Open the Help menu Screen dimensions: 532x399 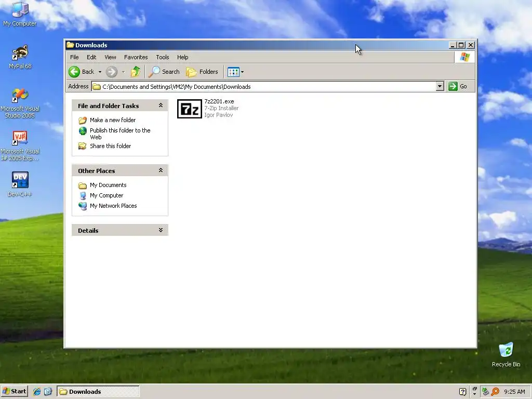click(182, 57)
